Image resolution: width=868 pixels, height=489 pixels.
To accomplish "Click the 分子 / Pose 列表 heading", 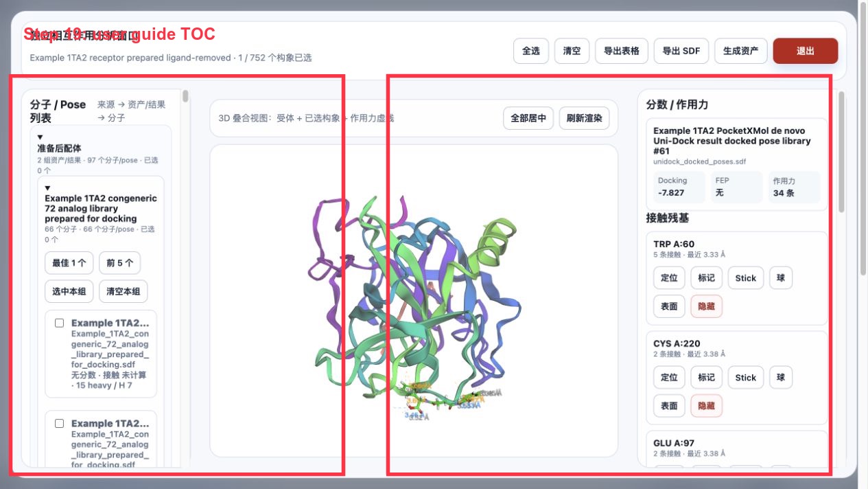I will (x=58, y=111).
